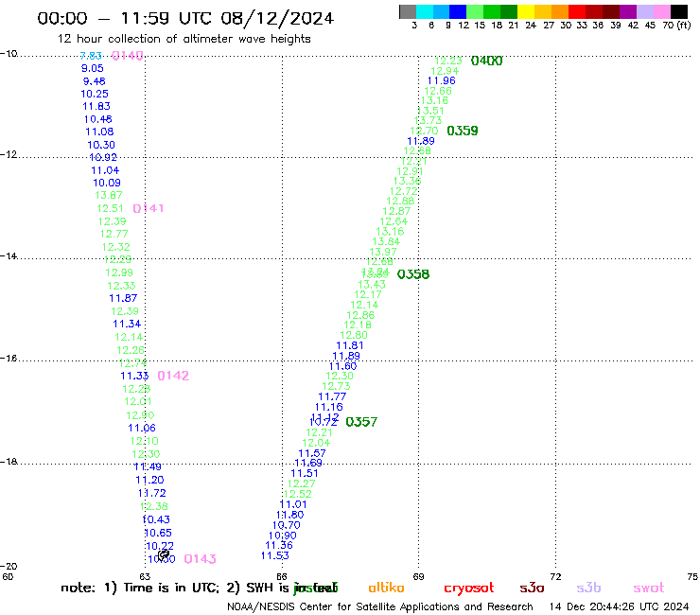Click the green time label '0358'
Screen dimensions: 700x615
pyautogui.click(x=413, y=274)
